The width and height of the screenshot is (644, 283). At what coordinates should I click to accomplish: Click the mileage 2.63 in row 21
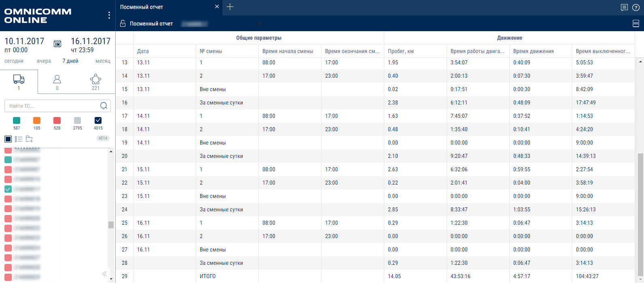(x=393, y=169)
